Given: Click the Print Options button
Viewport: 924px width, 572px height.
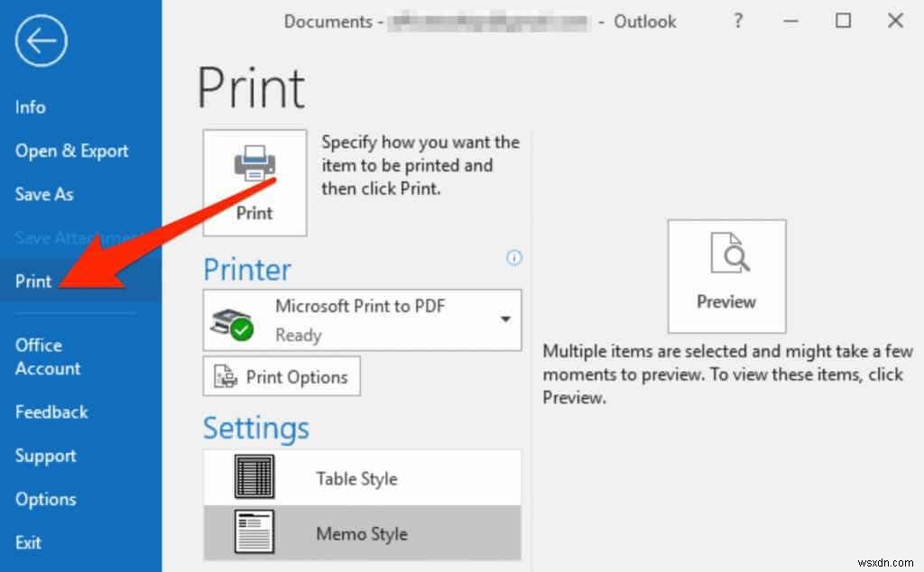Looking at the screenshot, I should (281, 376).
